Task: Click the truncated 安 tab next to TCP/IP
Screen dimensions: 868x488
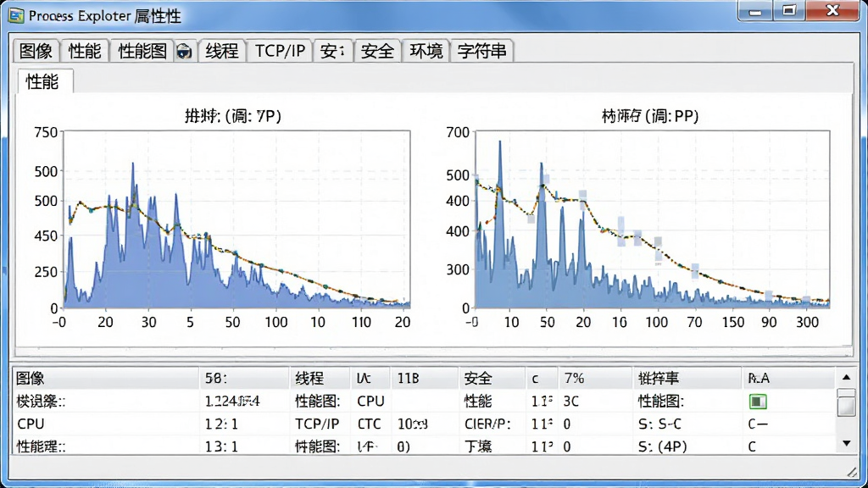Action: (x=332, y=51)
